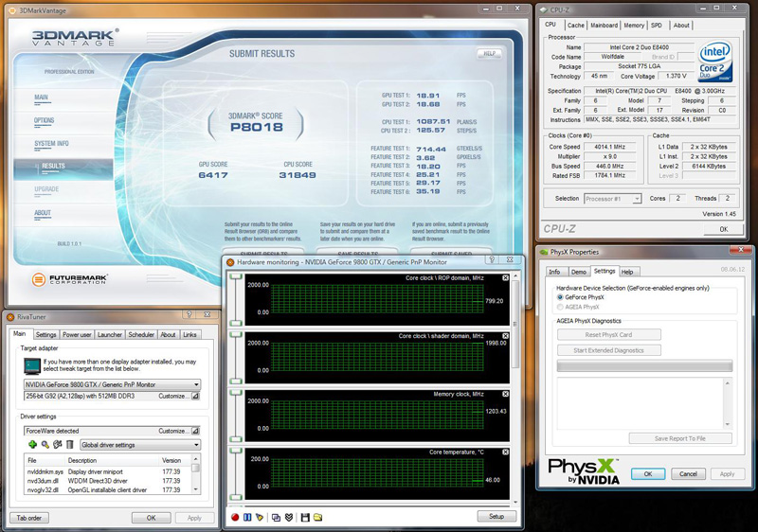Image resolution: width=758 pixels, height=532 pixels.
Task: Click OK in PhysX Properties
Action: (x=648, y=474)
